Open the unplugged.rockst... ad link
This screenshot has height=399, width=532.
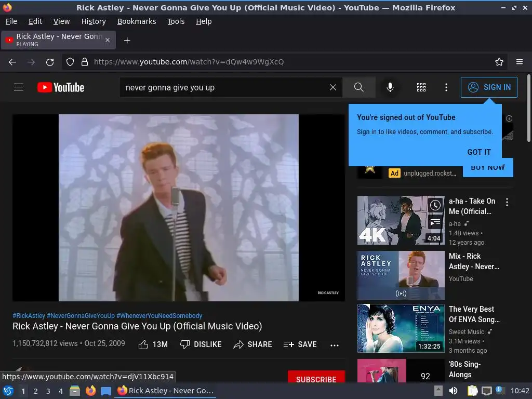430,174
